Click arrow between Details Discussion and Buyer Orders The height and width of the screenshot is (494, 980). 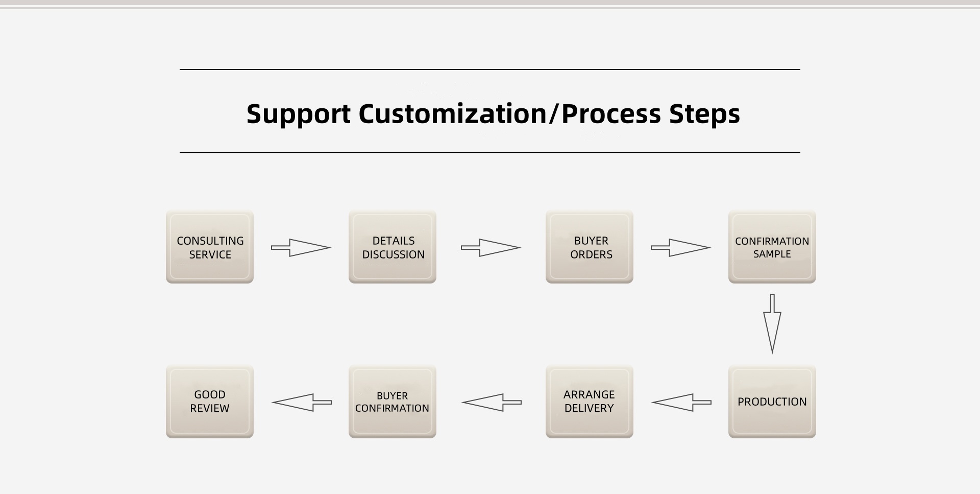click(x=491, y=248)
